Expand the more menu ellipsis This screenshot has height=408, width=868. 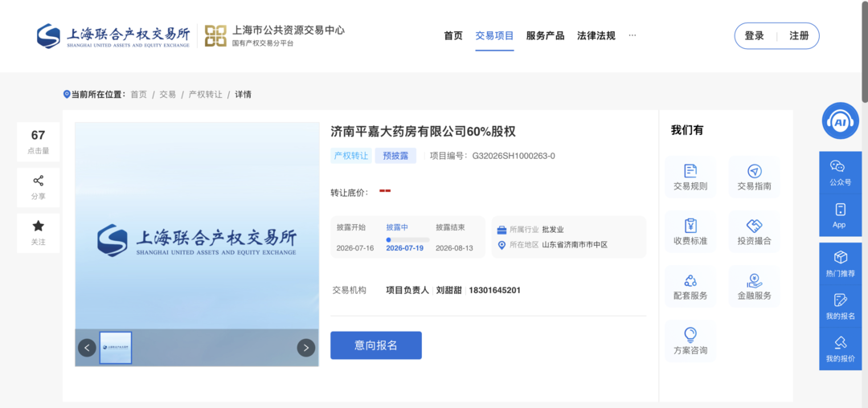(x=633, y=35)
